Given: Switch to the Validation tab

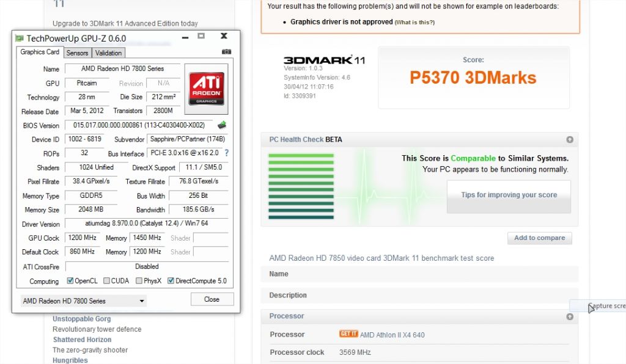Looking at the screenshot, I should point(108,53).
